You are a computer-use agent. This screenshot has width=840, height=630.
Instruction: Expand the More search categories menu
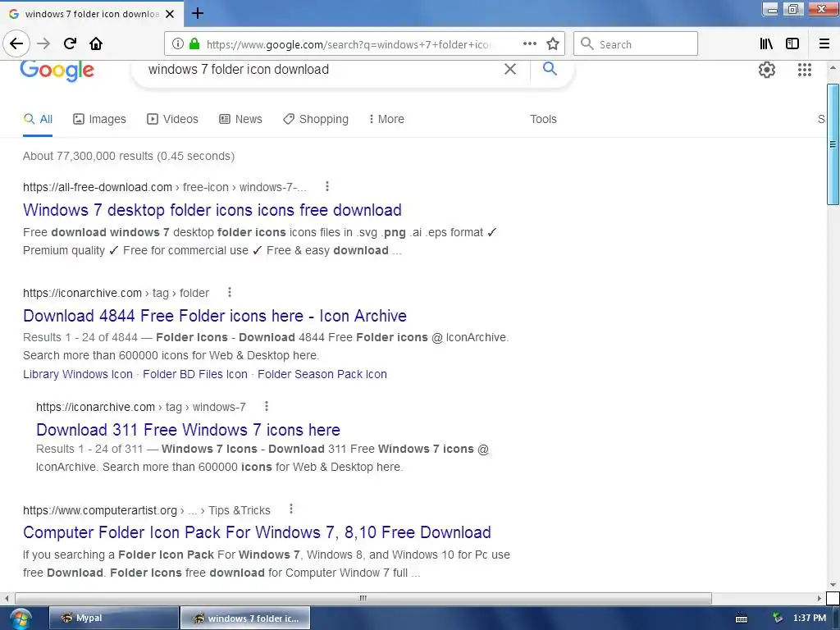pos(386,120)
